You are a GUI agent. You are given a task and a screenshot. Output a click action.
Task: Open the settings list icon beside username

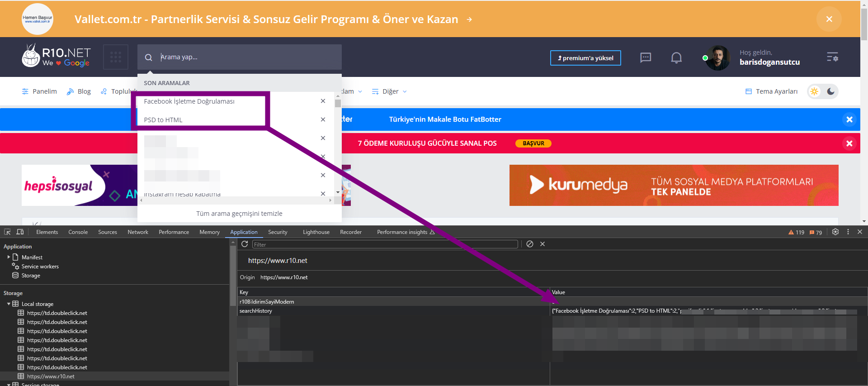click(832, 57)
